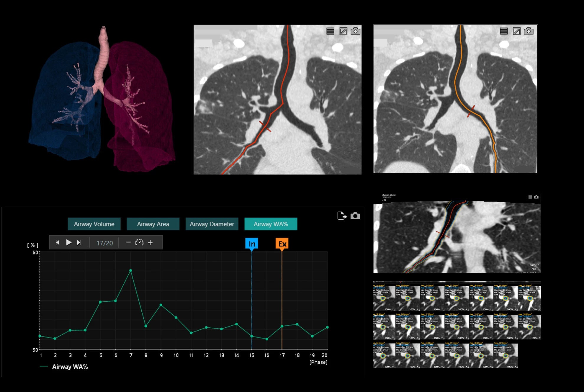Decrease playback speed with the minus icon
Image resolution: width=584 pixels, height=392 pixels.
128,242
